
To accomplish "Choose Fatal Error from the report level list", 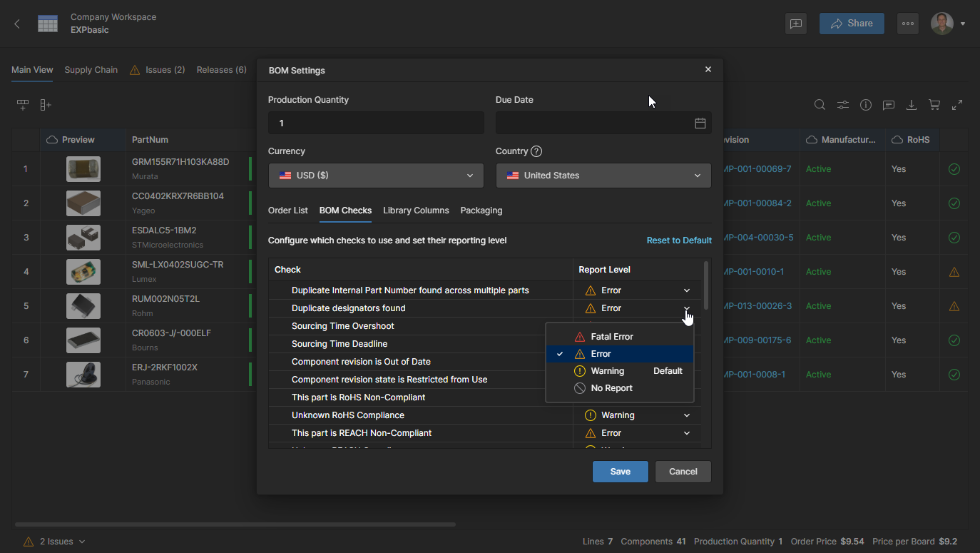I will coord(611,337).
